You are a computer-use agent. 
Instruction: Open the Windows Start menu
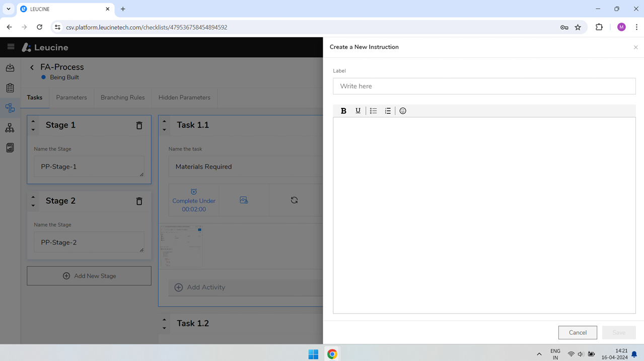coord(313,354)
